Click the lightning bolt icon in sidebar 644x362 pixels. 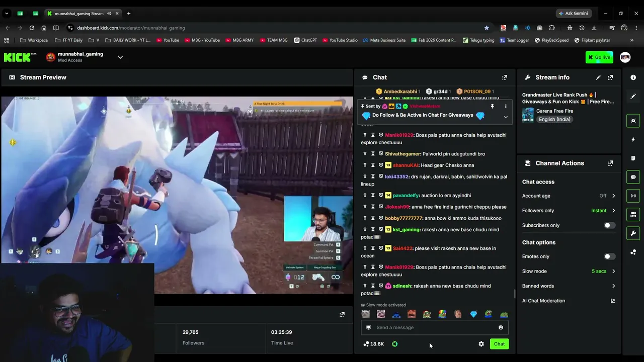tap(633, 139)
